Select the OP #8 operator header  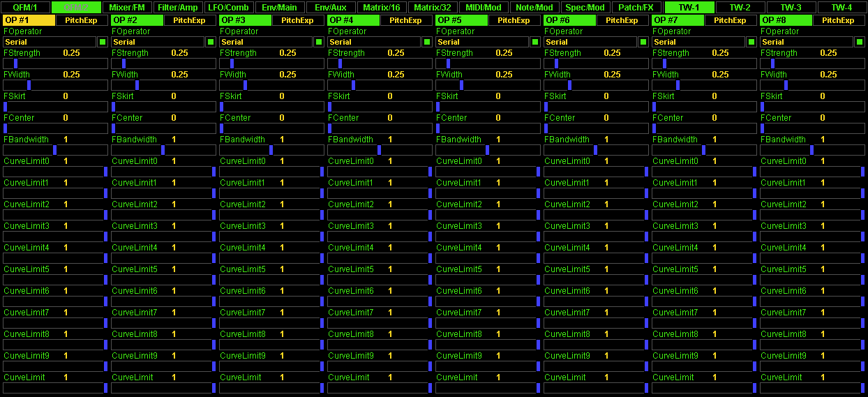(786, 20)
